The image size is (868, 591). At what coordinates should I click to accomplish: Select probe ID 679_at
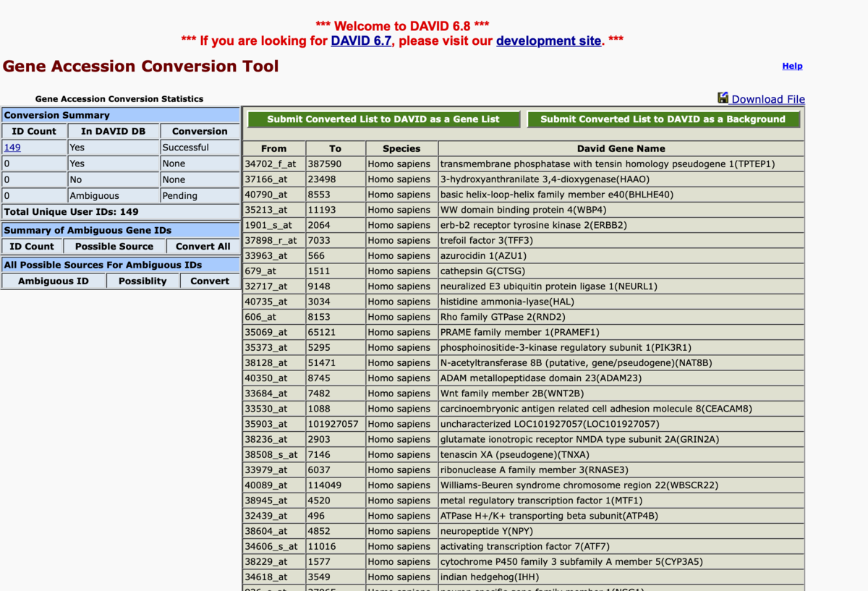[x=260, y=271]
